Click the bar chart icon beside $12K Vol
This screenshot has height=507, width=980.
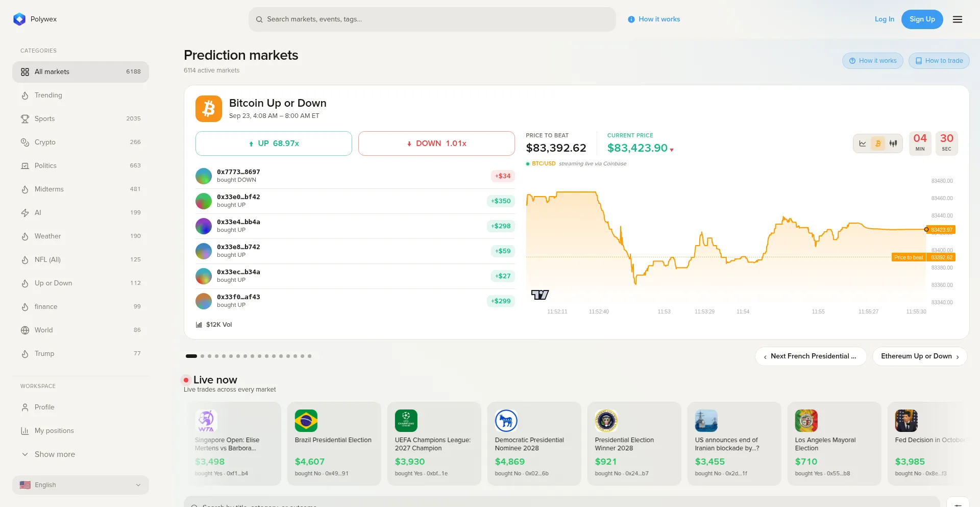tap(199, 325)
